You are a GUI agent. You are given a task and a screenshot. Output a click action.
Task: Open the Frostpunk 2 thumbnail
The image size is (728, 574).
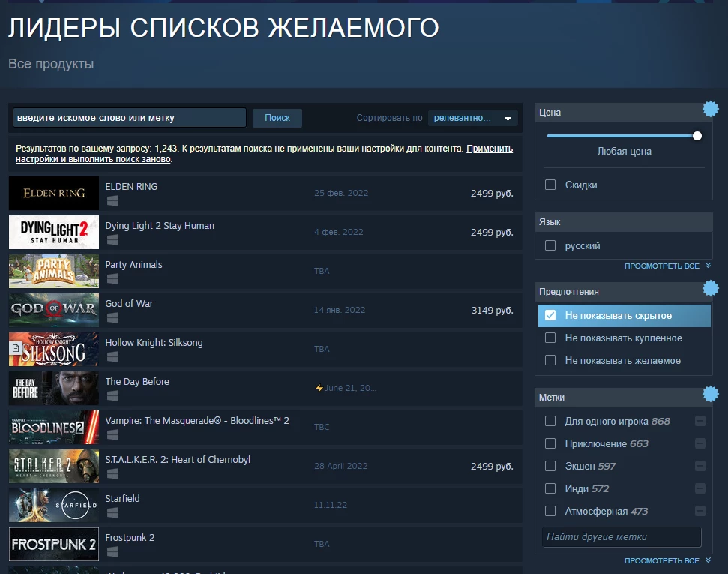pyautogui.click(x=54, y=544)
